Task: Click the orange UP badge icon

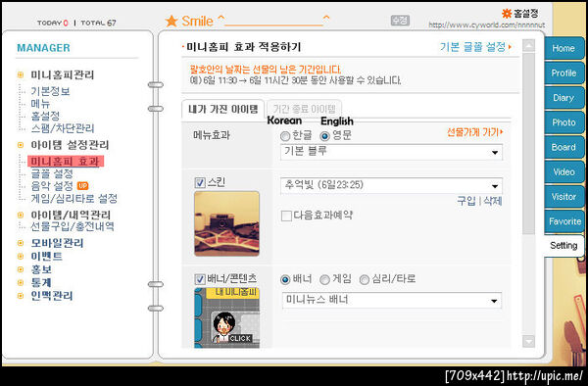Action: point(83,185)
